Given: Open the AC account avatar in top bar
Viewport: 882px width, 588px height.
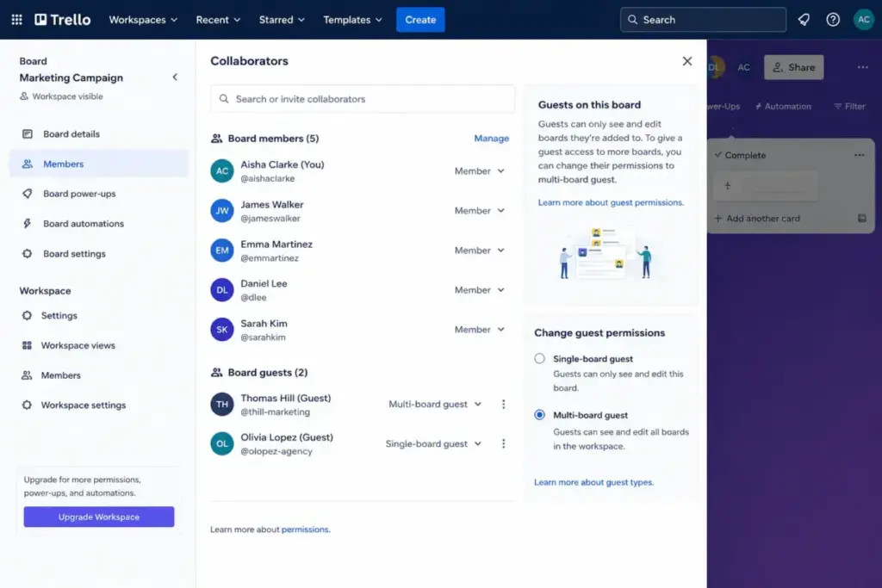Looking at the screenshot, I should pyautogui.click(x=863, y=20).
